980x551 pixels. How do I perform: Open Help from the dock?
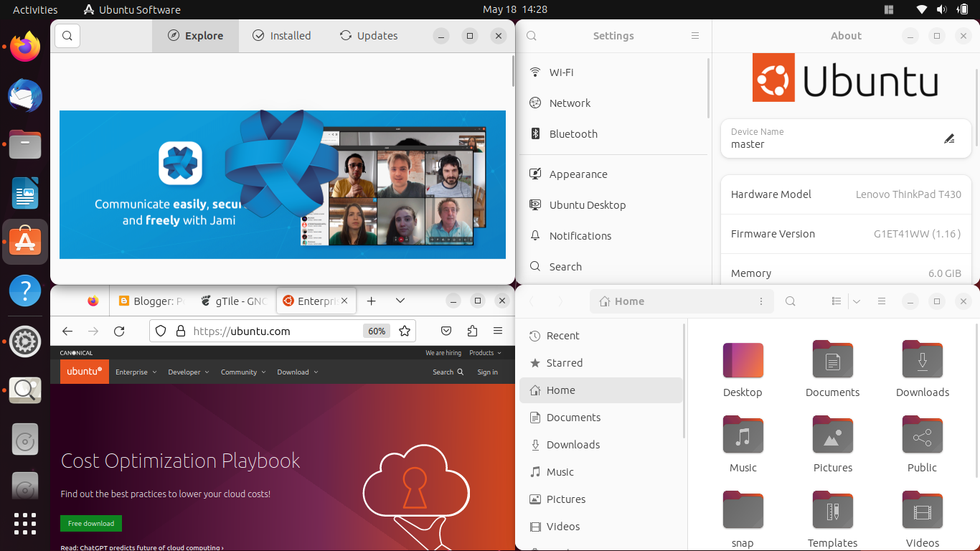pyautogui.click(x=25, y=291)
